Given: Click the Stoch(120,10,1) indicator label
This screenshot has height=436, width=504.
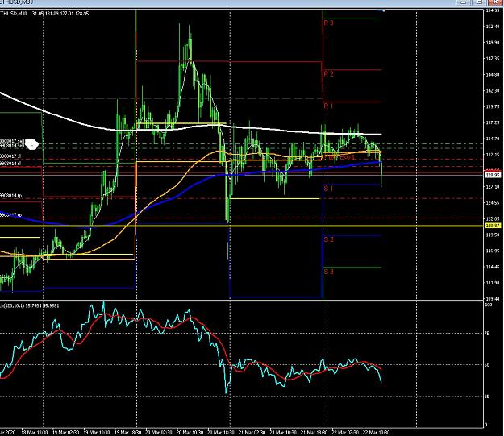Looking at the screenshot, I should tap(30, 306).
